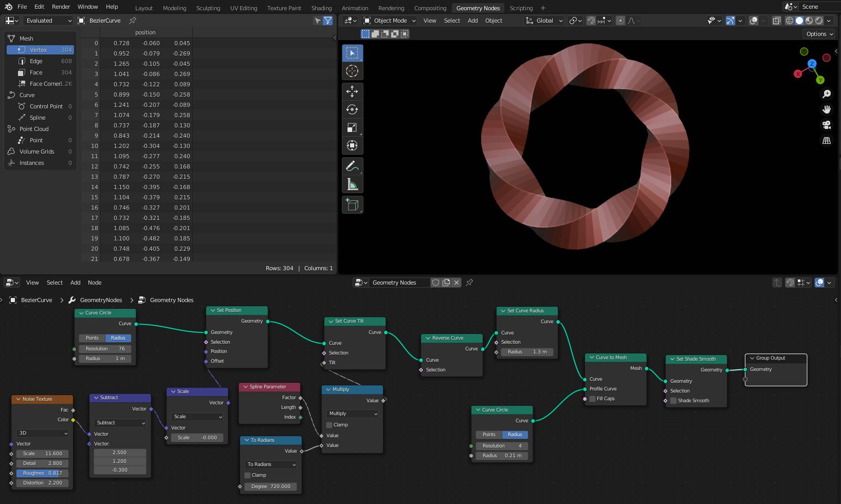
Task: Select the Measure tool
Action: [x=352, y=184]
